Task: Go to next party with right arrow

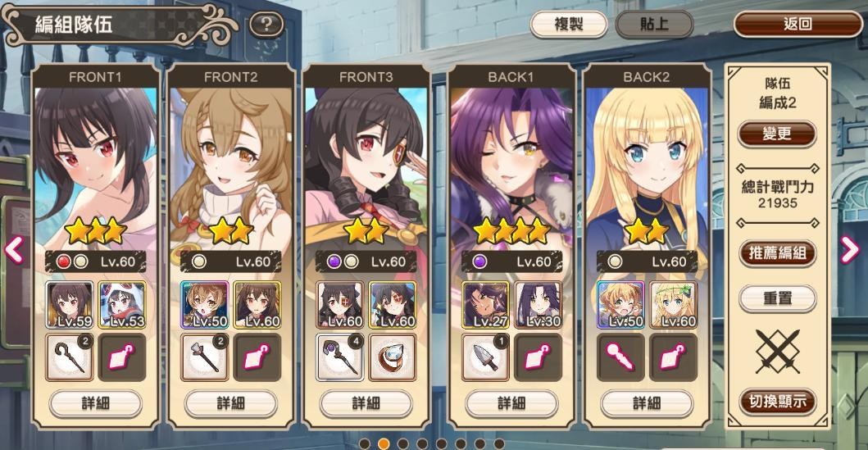Action: [849, 250]
